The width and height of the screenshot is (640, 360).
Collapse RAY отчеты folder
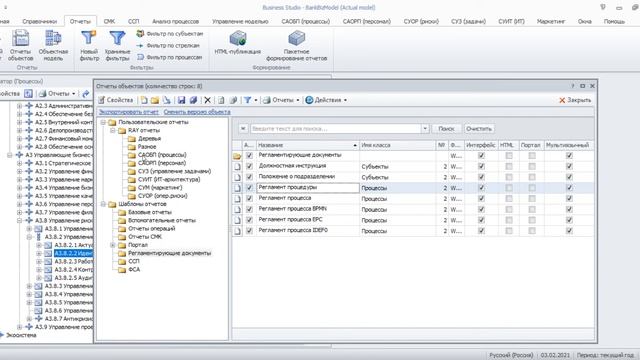click(x=113, y=131)
